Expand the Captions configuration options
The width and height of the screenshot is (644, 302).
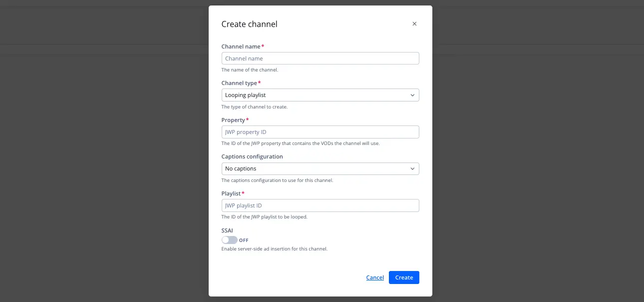320,168
